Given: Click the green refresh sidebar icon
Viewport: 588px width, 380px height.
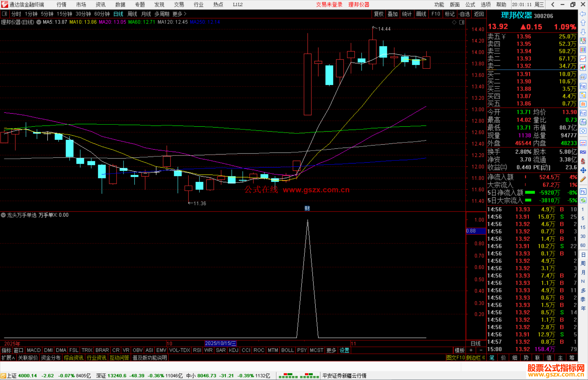Looking at the screenshot, I should point(583,200).
